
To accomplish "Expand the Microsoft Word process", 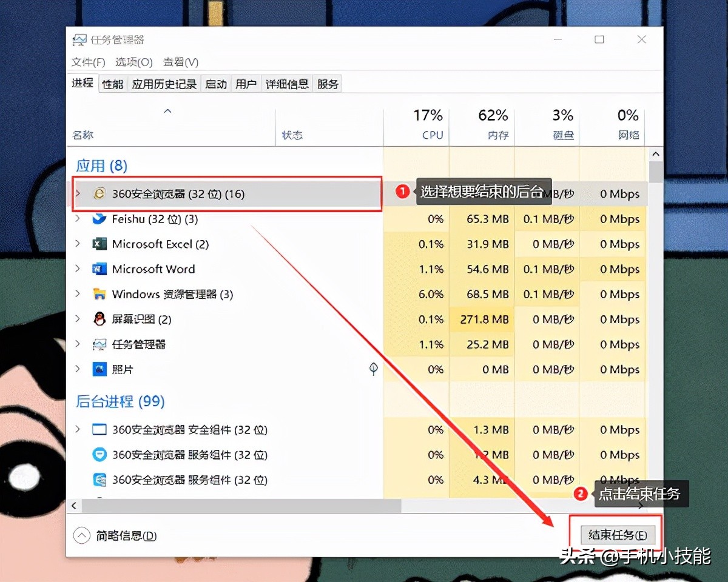I will [78, 269].
